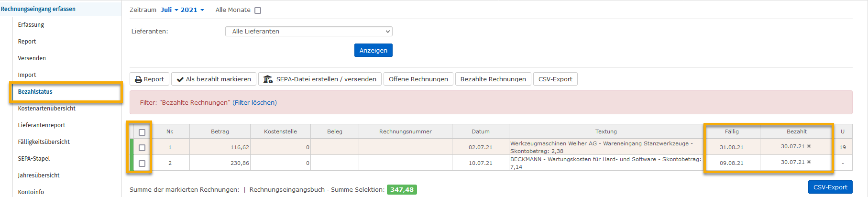Click the U column header

coord(843,131)
